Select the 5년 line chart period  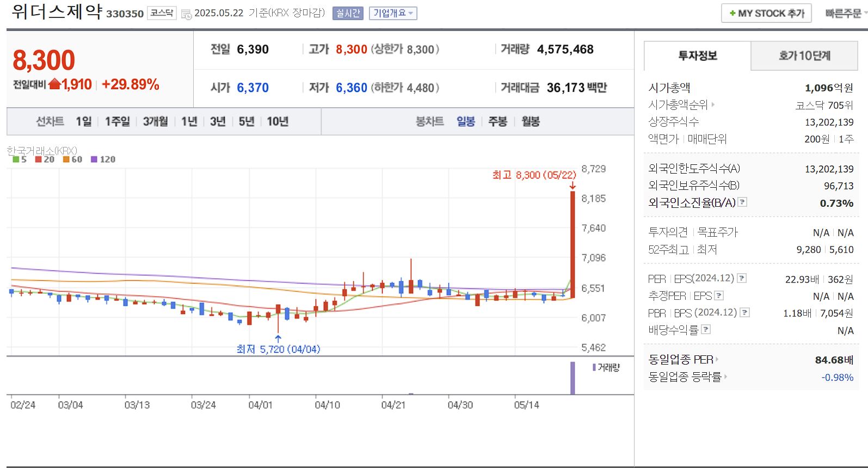point(247,121)
